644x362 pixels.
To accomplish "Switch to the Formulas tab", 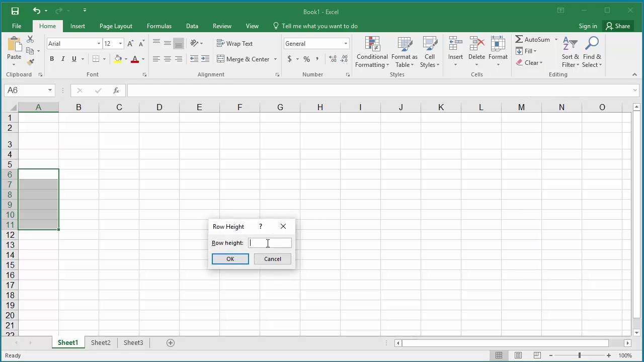I will coord(159,26).
